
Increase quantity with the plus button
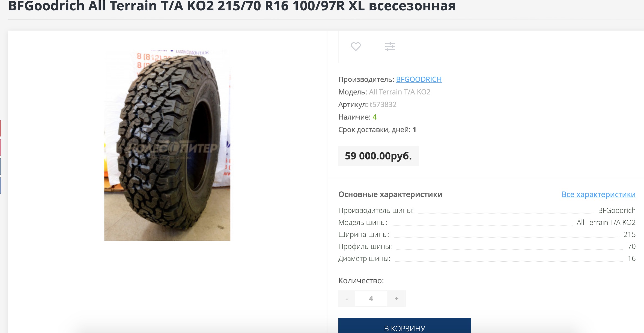(396, 299)
